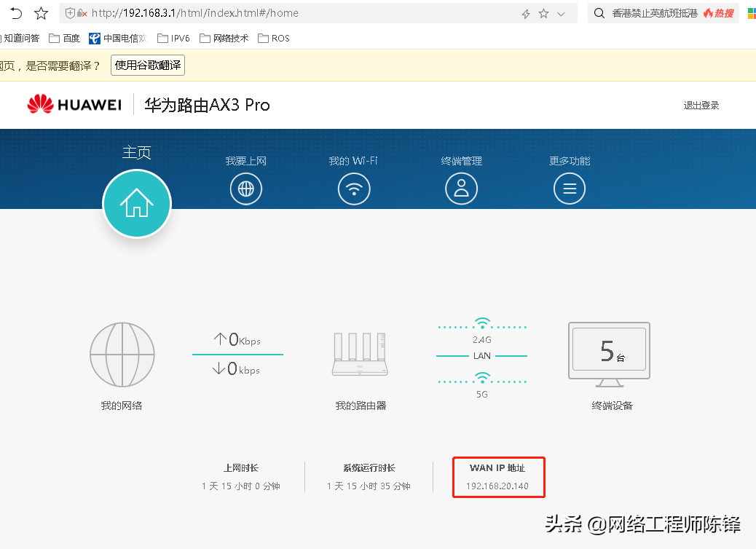Expand the address bar dropdown chevron
756x549 pixels.
point(561,14)
